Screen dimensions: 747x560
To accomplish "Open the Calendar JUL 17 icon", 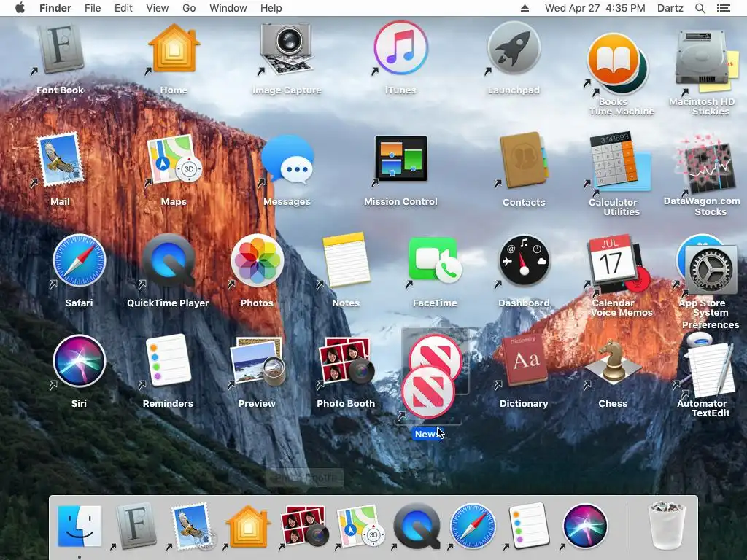I will click(612, 260).
